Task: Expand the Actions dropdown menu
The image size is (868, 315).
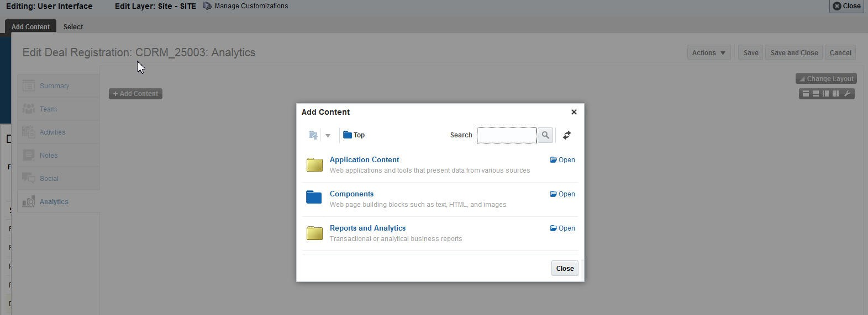Action: [709, 53]
